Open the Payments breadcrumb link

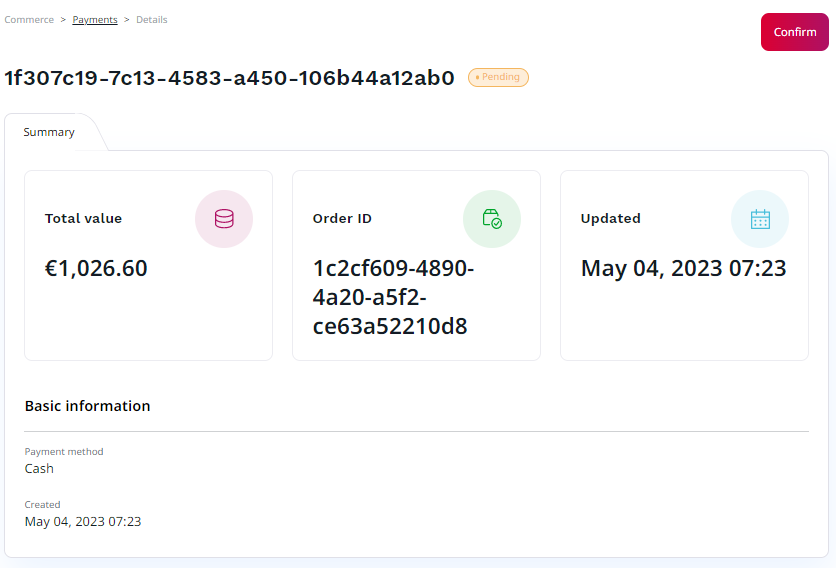coord(95,20)
